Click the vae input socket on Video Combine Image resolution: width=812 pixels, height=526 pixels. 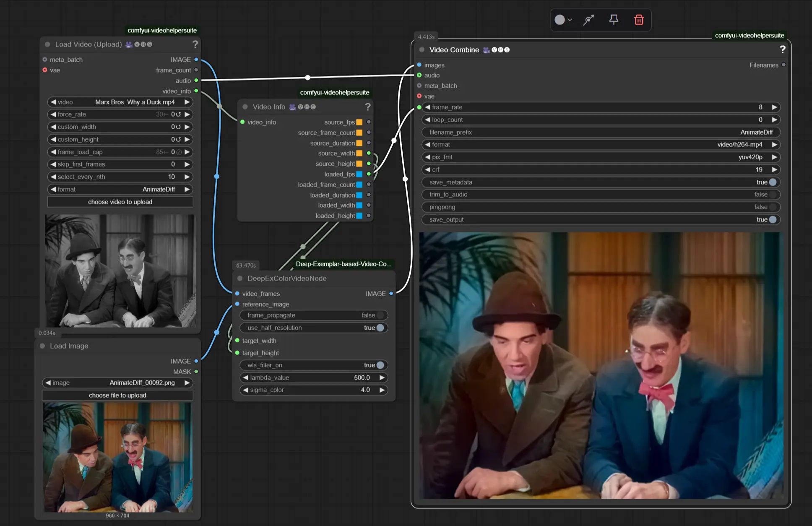click(x=419, y=96)
